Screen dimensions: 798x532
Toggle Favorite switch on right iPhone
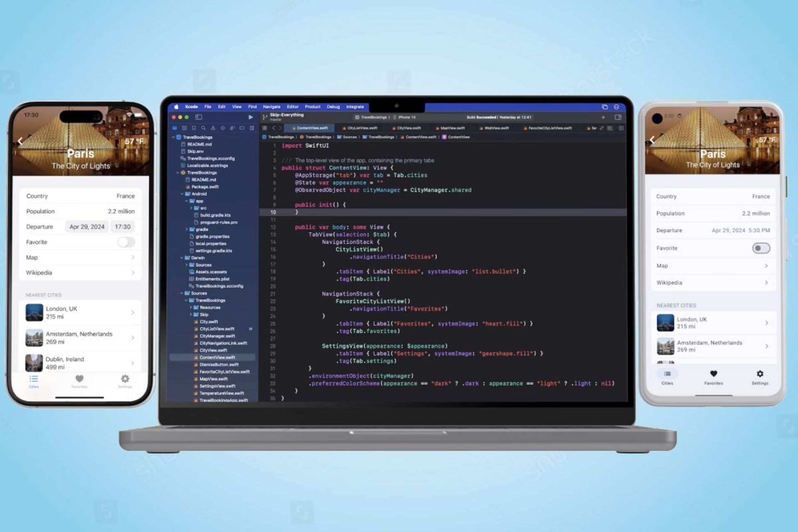click(760, 248)
